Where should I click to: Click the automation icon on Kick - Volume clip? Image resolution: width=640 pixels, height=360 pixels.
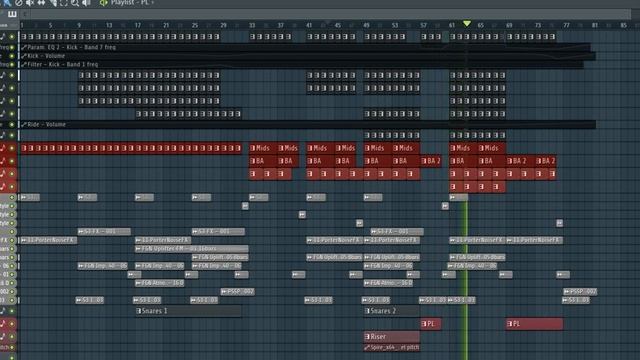24,56
